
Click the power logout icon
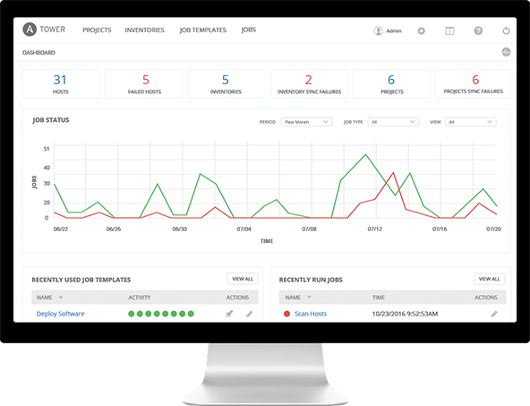pos(506,31)
